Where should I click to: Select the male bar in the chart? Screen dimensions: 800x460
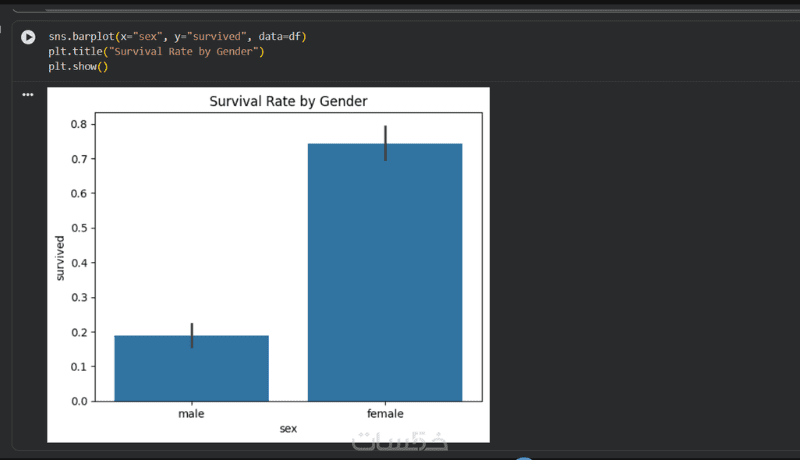click(191, 368)
